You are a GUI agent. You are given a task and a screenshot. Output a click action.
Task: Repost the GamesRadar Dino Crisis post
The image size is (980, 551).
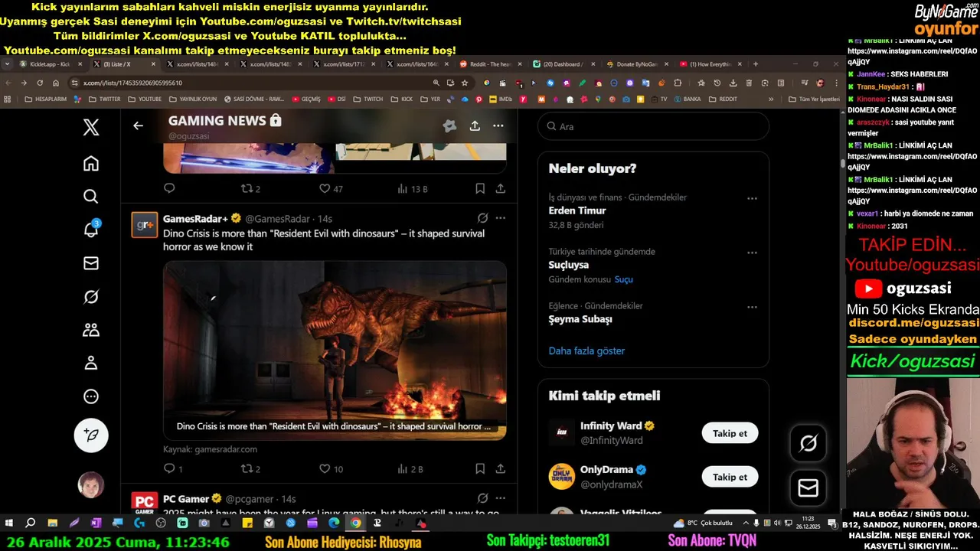[251, 468]
